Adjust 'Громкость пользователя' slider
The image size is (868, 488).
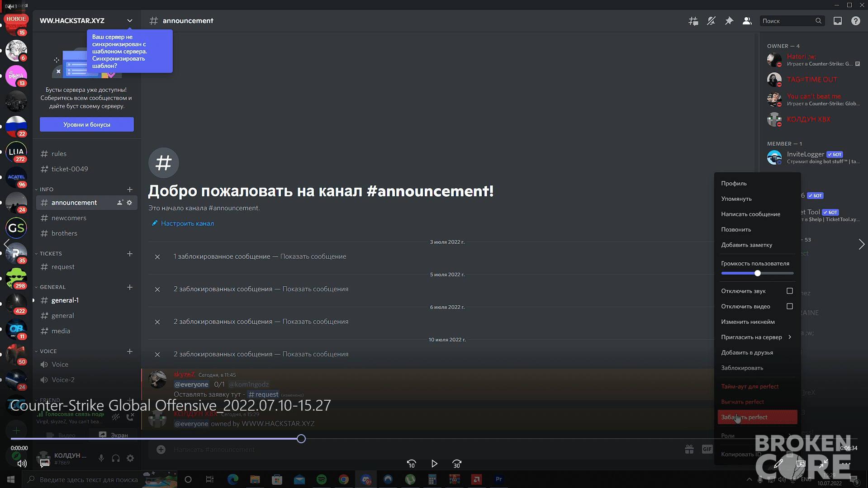tap(757, 273)
